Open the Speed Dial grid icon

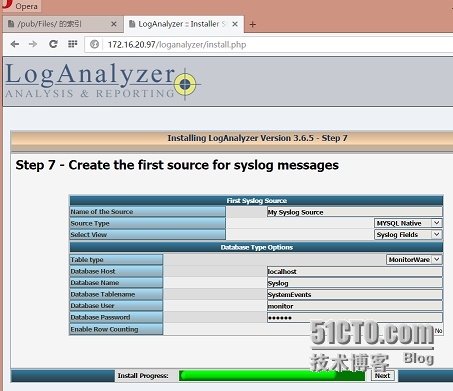pos(73,44)
